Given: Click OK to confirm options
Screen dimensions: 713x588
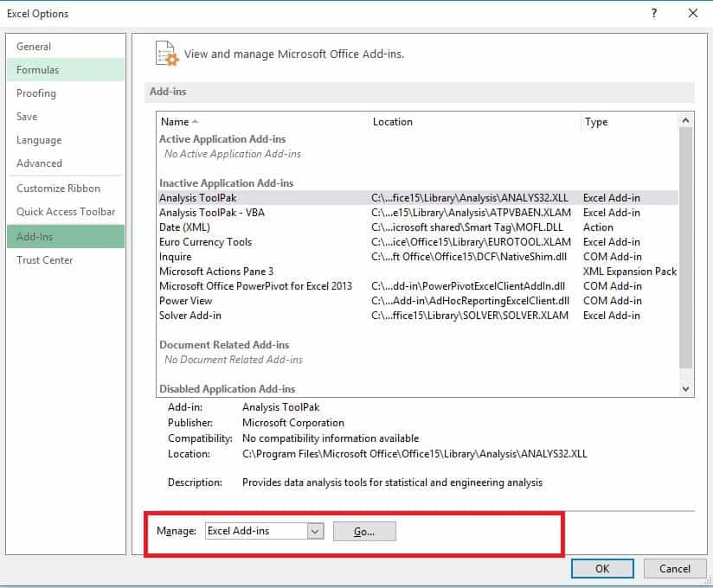Looking at the screenshot, I should 602,568.
